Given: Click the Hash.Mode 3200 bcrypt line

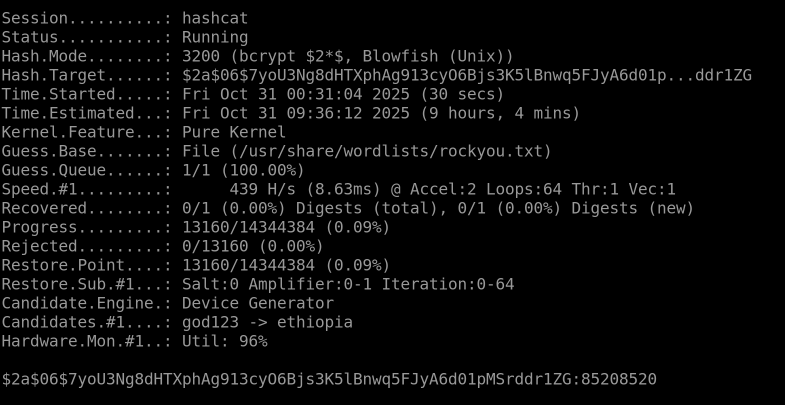Looking at the screenshot, I should tap(257, 56).
